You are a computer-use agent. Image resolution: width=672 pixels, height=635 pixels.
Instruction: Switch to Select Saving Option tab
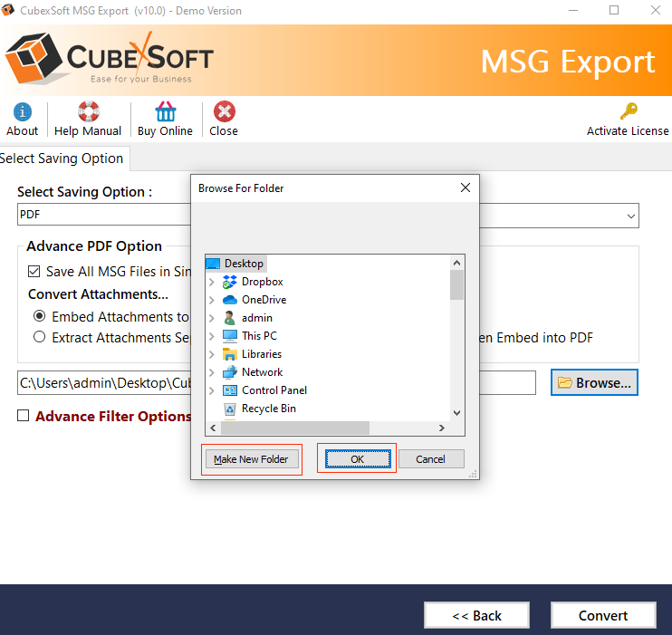point(63,159)
